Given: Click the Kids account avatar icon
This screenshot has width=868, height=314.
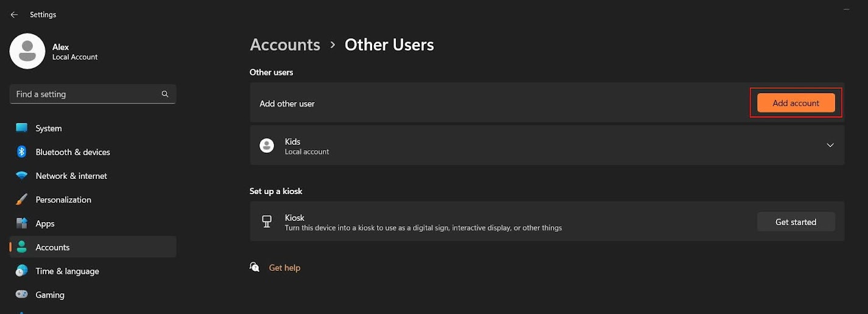Looking at the screenshot, I should pos(267,145).
